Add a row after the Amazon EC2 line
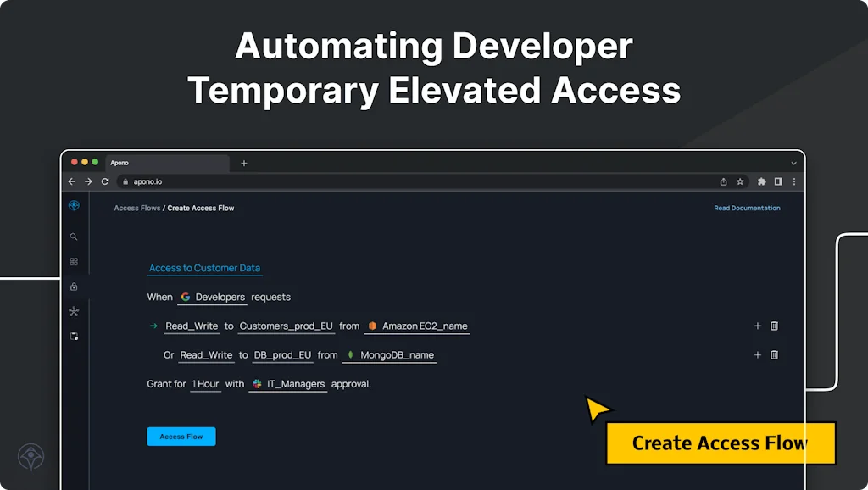The height and width of the screenshot is (490, 868). (758, 326)
